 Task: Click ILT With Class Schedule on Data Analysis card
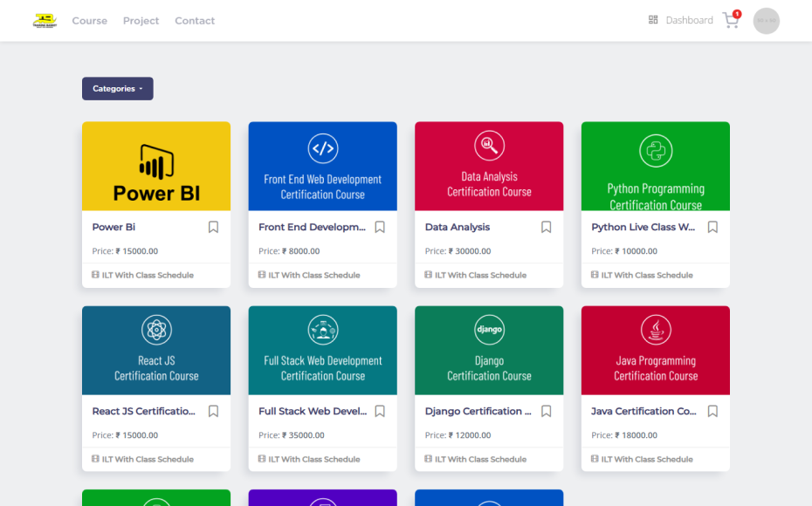click(480, 275)
